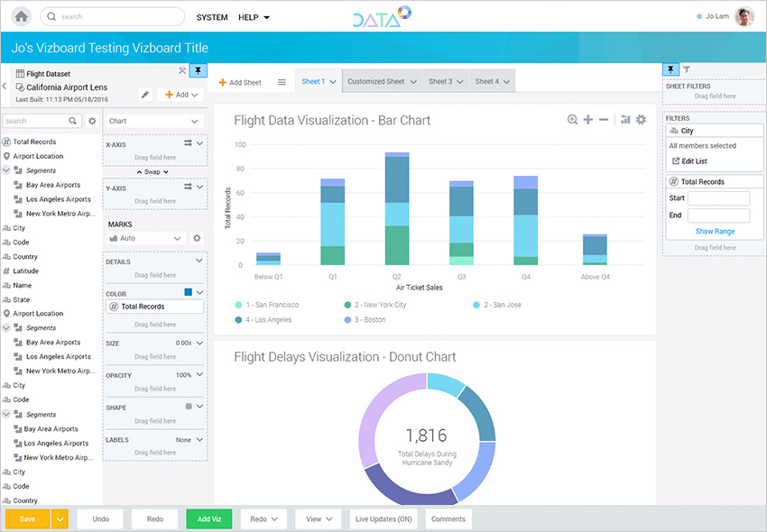
Task: Open the wrench tools icon above dataset panel
Action: [182, 71]
